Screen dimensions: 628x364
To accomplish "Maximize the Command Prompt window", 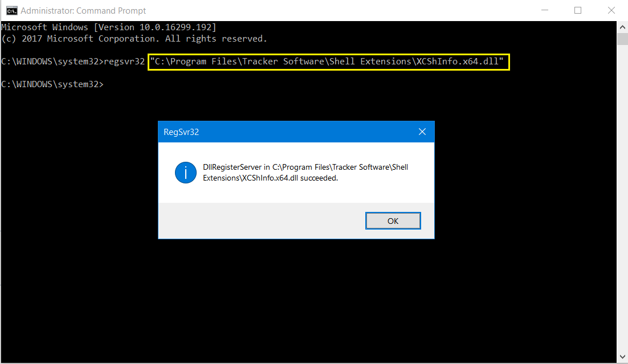I will tap(577, 10).
